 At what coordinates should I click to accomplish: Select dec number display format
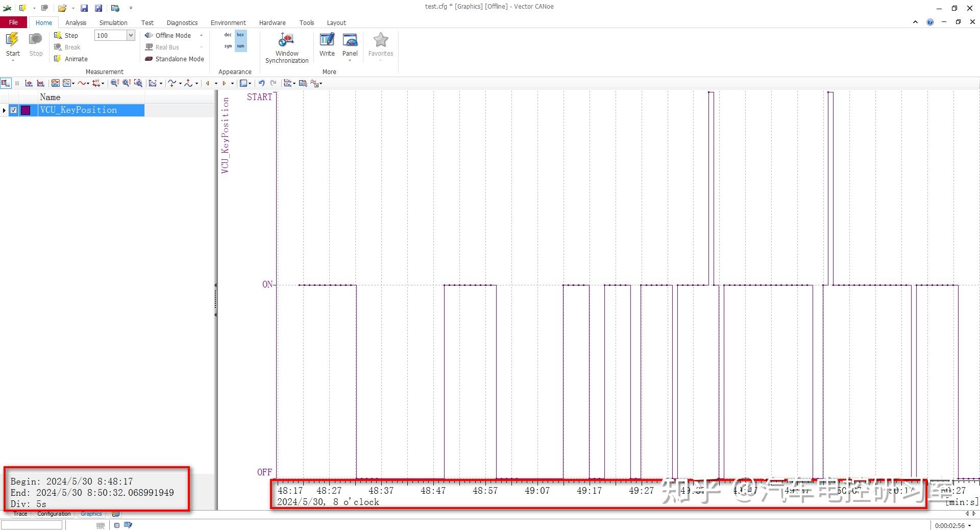coord(228,35)
